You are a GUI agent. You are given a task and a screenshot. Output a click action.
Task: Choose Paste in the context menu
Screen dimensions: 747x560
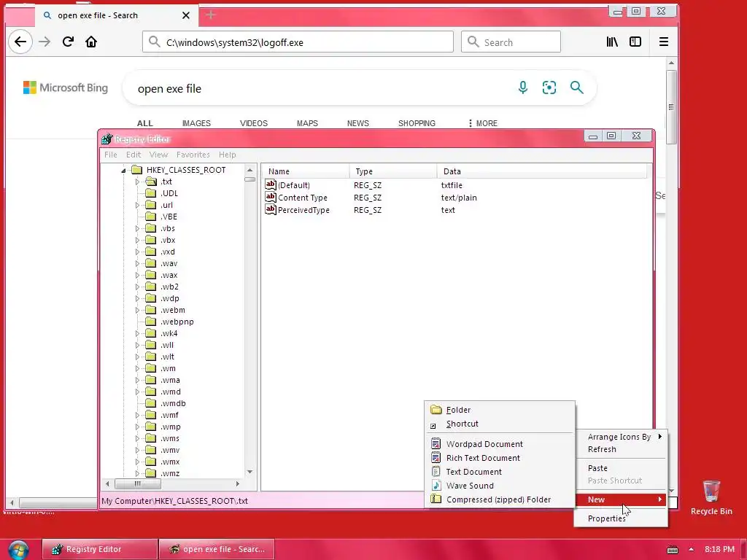[x=621, y=468]
